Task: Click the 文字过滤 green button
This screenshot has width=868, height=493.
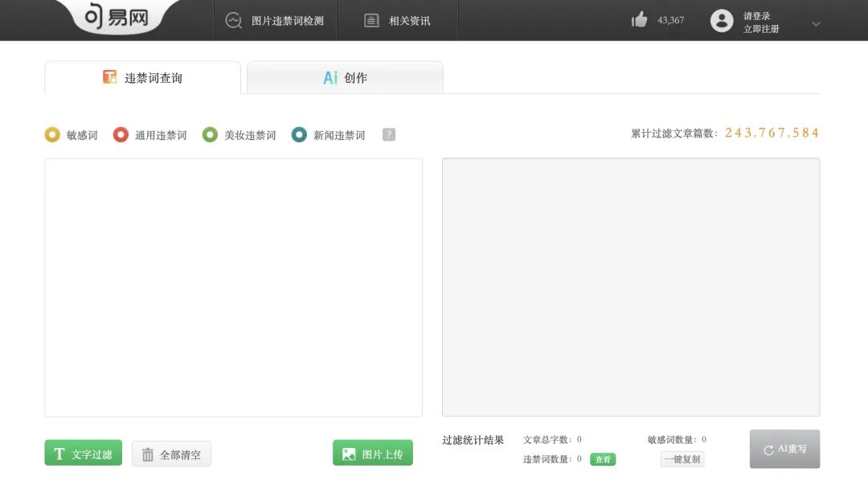Action: pyautogui.click(x=83, y=453)
